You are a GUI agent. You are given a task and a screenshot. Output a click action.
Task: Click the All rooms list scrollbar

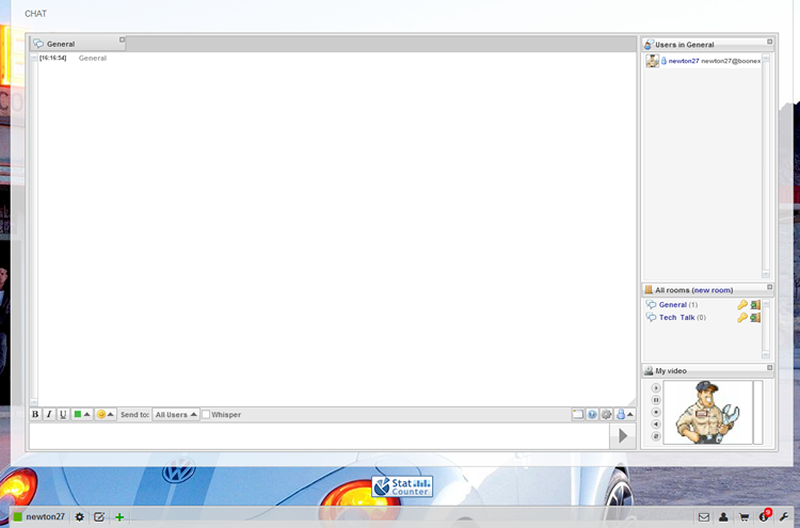(x=765, y=329)
